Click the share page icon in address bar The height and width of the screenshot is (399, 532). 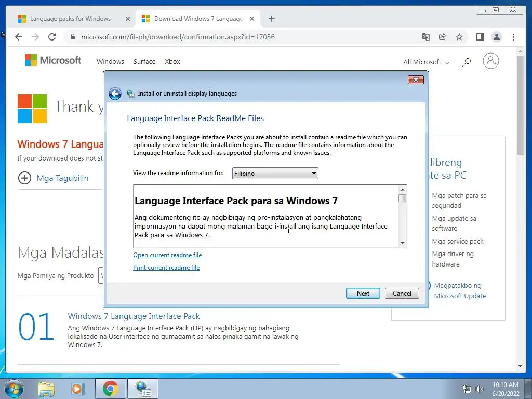[x=443, y=37]
